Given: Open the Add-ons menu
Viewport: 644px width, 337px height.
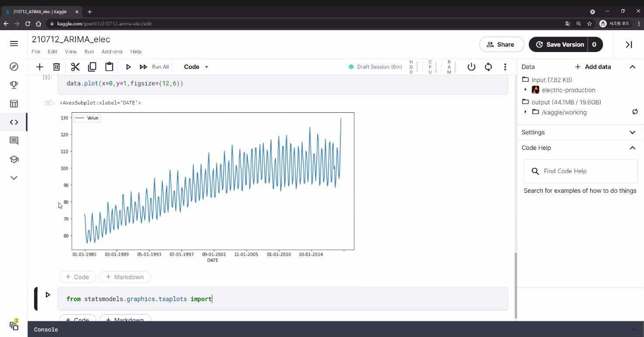Looking at the screenshot, I should pyautogui.click(x=112, y=52).
